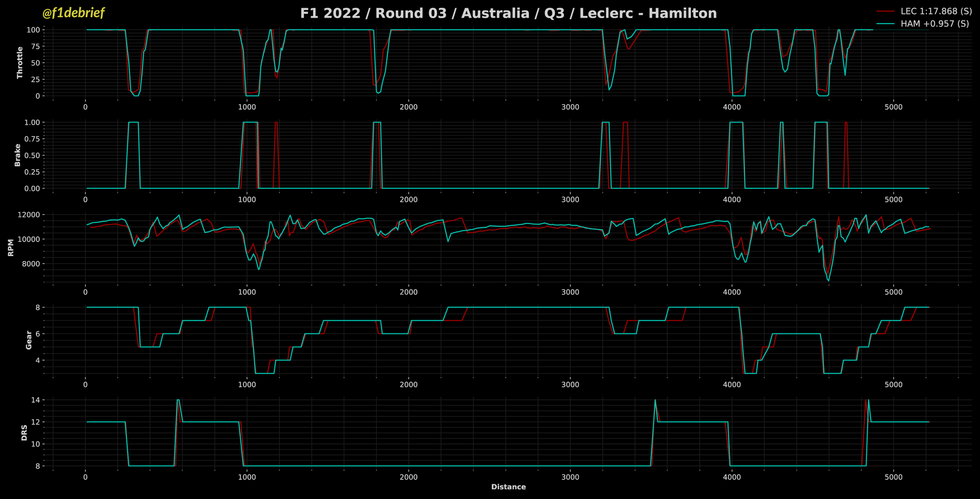
Task: Select the LEC 1:17.868 legend entry
Action: coord(936,11)
